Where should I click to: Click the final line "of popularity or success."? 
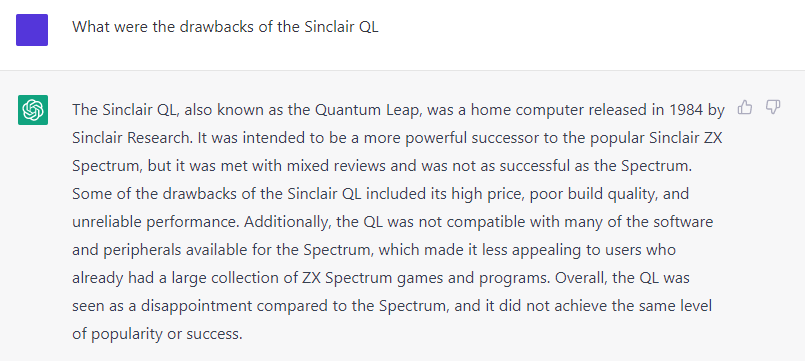[157, 335]
